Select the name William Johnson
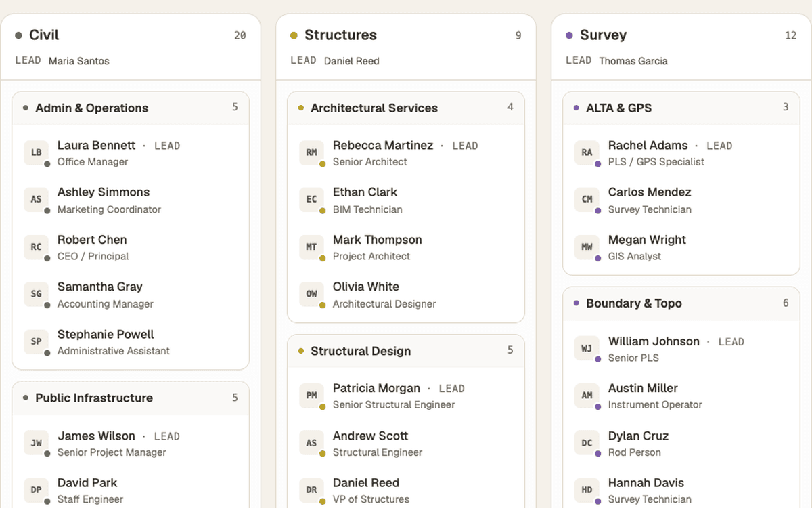 654,341
